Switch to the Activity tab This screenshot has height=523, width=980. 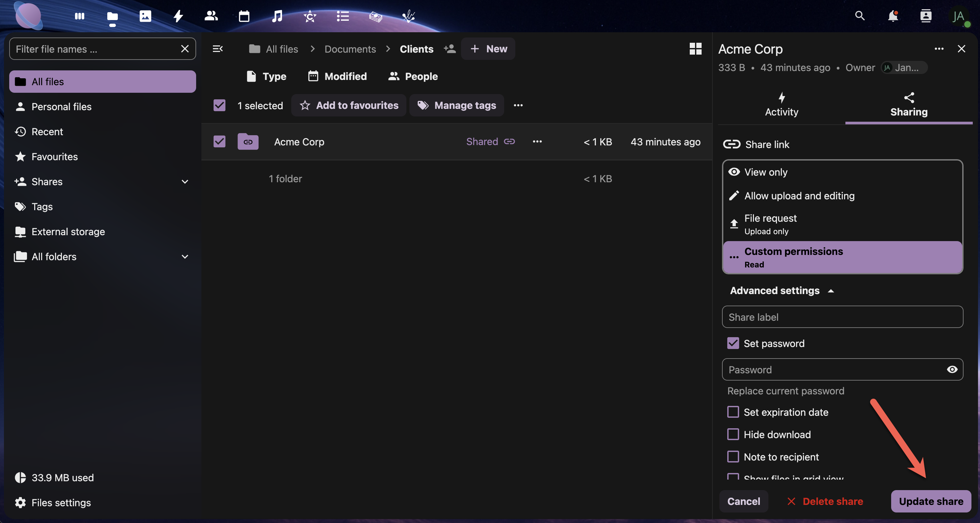click(782, 104)
